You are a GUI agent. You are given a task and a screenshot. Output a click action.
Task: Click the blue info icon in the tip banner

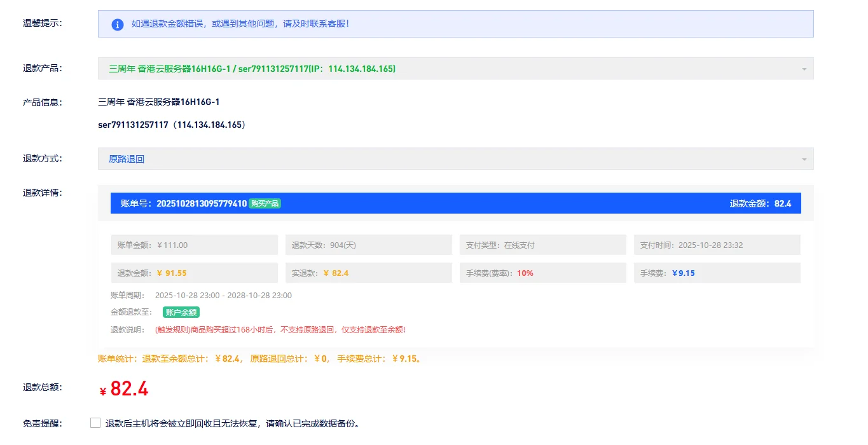[x=117, y=24]
